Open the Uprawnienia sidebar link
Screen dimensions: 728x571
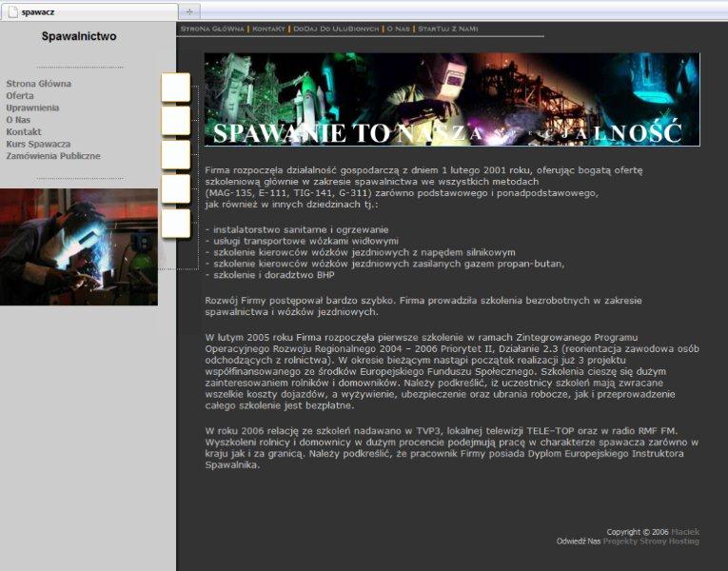point(32,108)
